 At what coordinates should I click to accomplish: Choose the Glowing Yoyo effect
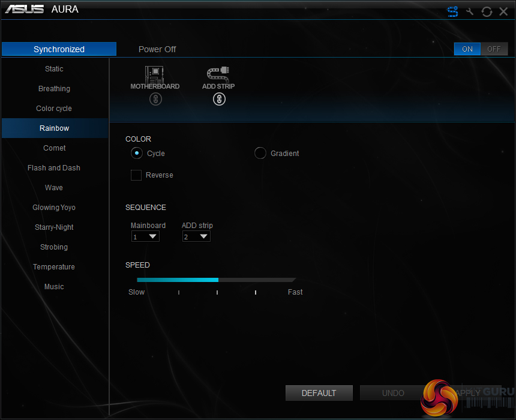[x=54, y=207]
